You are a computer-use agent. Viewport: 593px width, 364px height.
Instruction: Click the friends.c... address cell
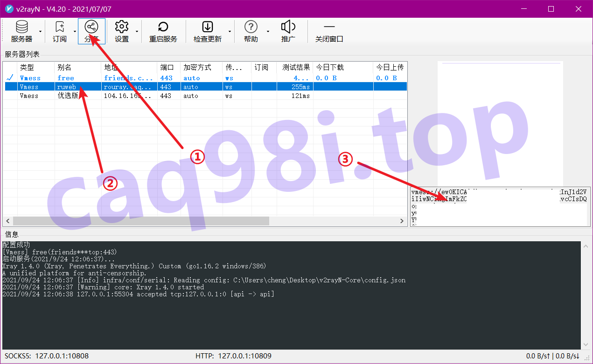click(x=129, y=78)
